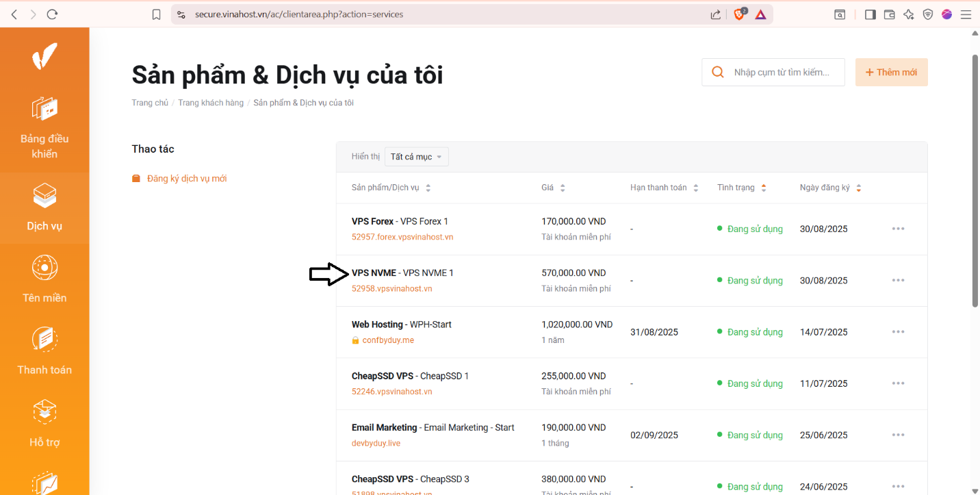Viewport: 980px width, 495px height.
Task: Open Leo AI sparkle icon
Action: [x=909, y=14]
